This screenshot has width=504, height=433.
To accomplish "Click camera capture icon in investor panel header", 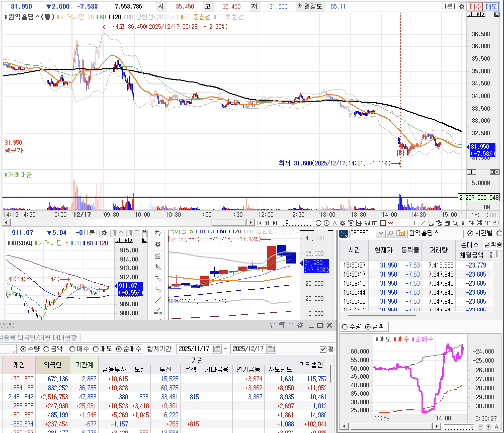I will coord(291,326).
